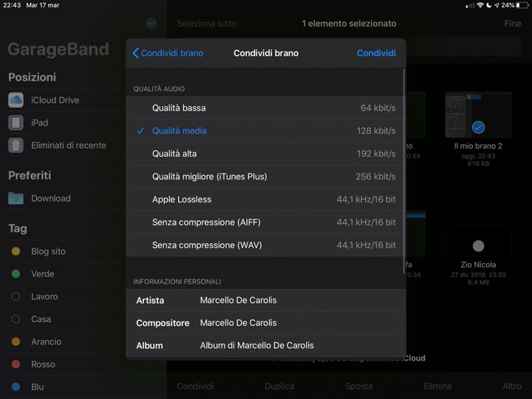
Task: Edit the Compositore field
Action: [266, 323]
